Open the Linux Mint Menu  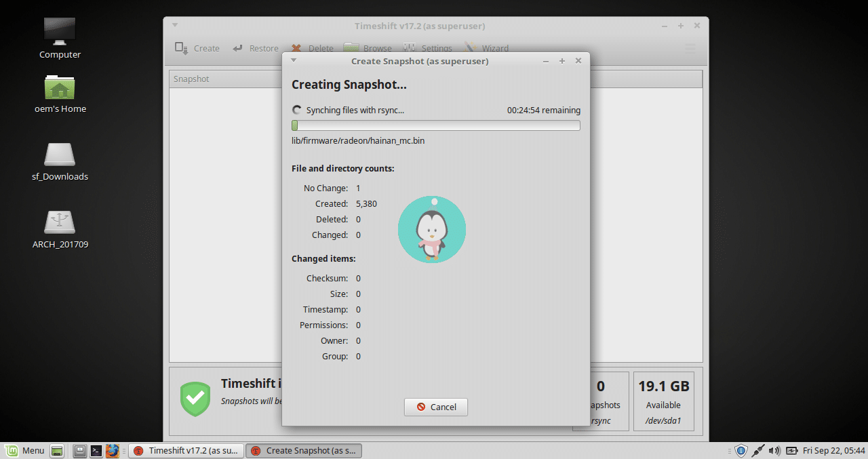pos(25,450)
